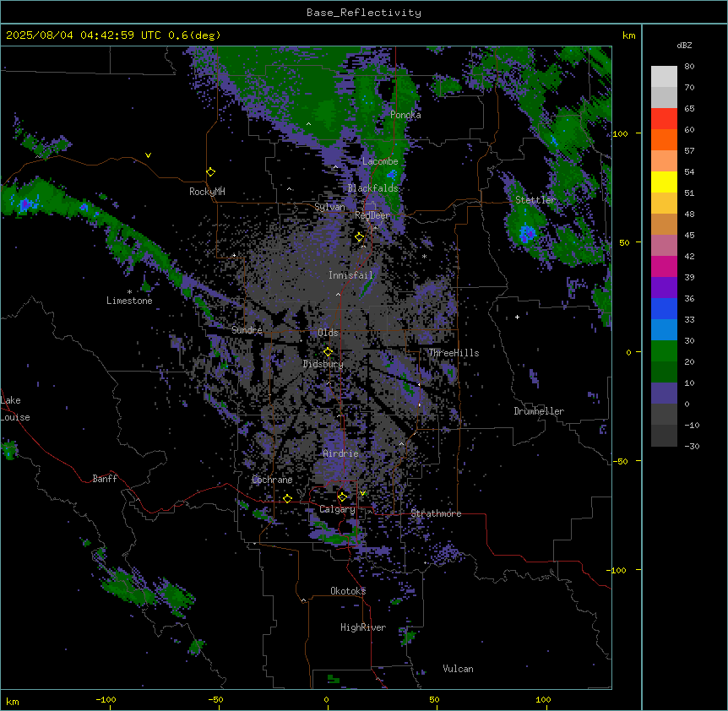Image resolution: width=728 pixels, height=711 pixels.
Task: Select the green 30 dBZ legend swatch
Action: tap(664, 351)
